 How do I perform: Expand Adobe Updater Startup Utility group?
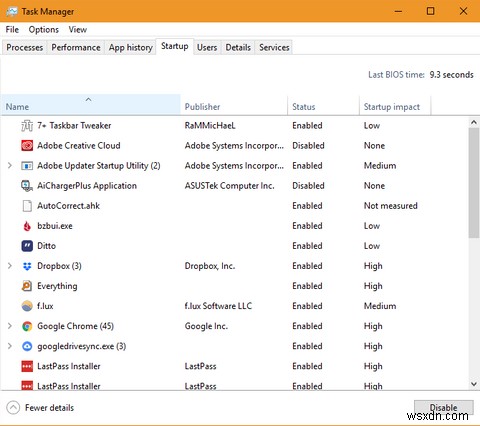tap(10, 165)
